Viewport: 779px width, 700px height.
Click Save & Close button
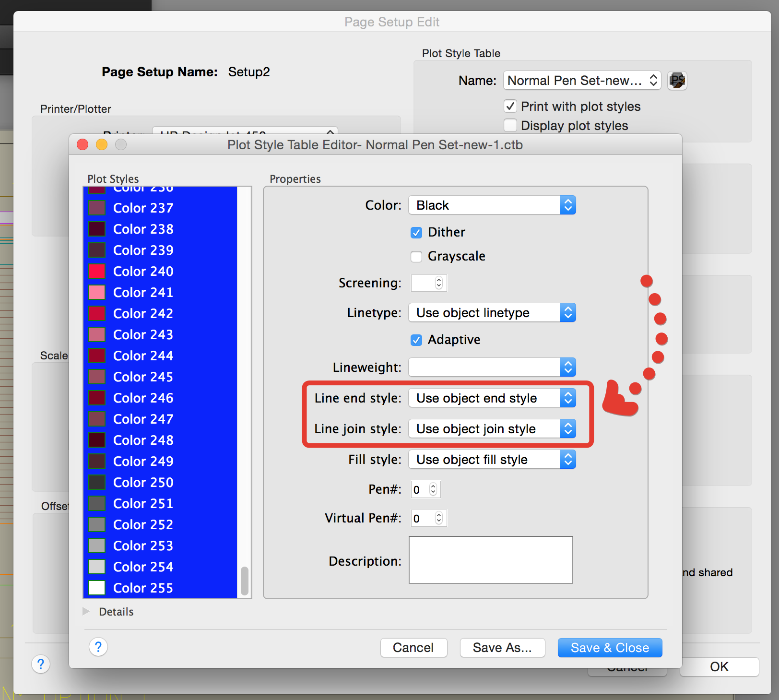click(x=610, y=648)
